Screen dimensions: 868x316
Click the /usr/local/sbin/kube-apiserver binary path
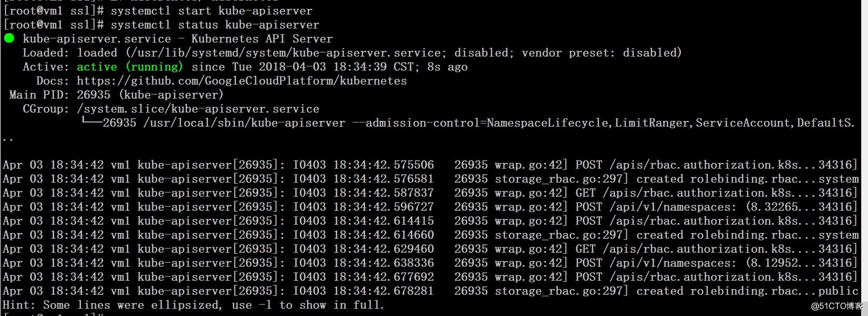(244, 123)
